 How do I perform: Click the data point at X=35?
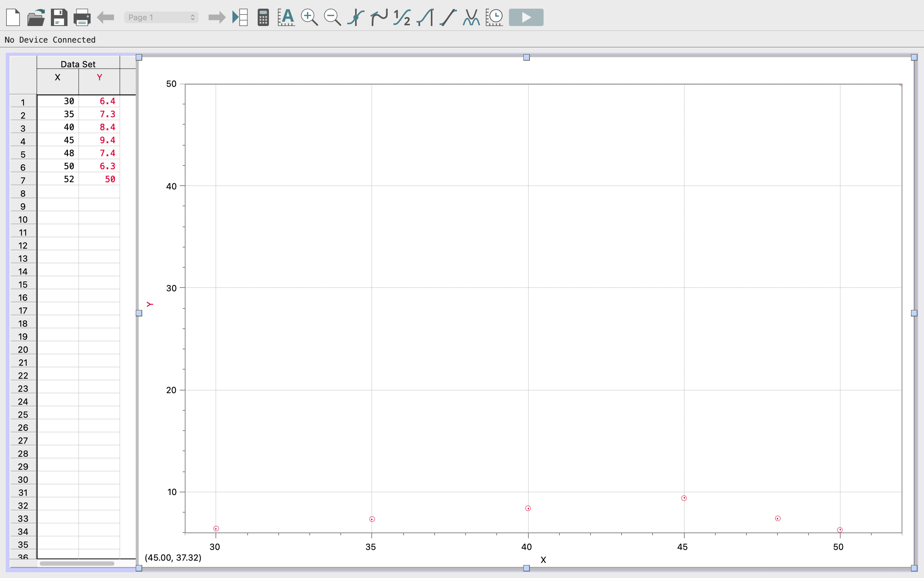(372, 519)
